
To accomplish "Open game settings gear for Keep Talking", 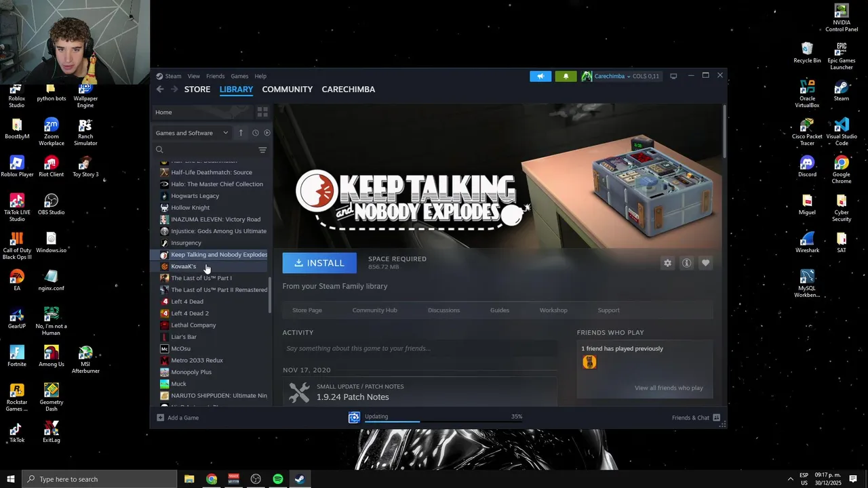I will (667, 263).
